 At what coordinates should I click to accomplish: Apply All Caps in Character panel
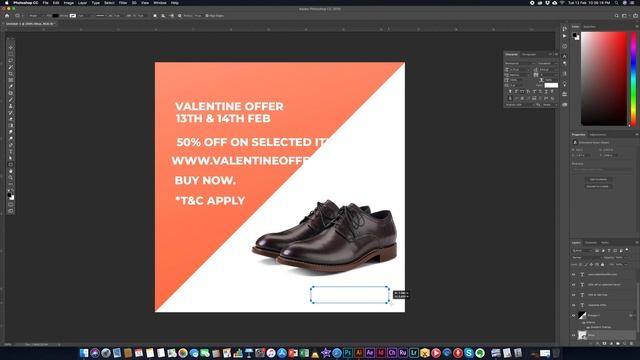(x=522, y=91)
